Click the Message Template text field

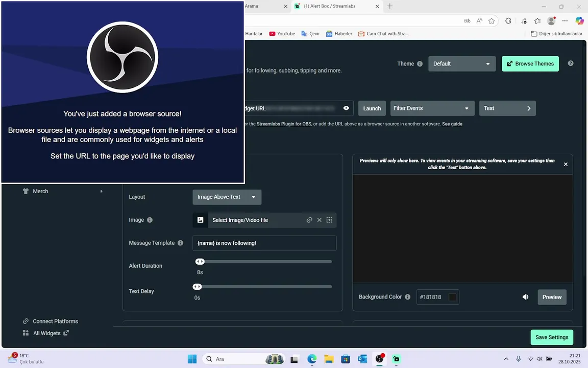pyautogui.click(x=264, y=243)
